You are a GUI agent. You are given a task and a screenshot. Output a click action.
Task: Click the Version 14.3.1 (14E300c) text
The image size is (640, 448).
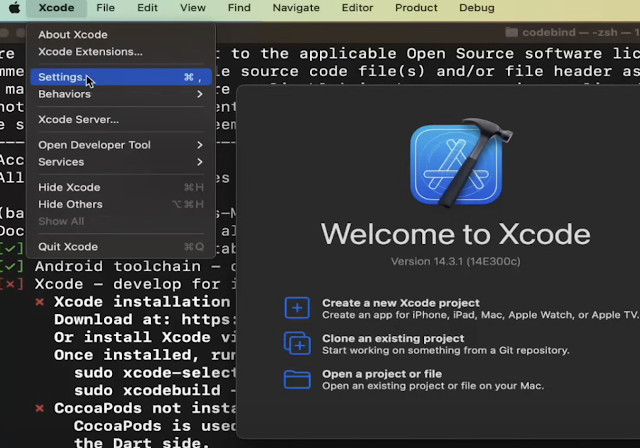[456, 261]
